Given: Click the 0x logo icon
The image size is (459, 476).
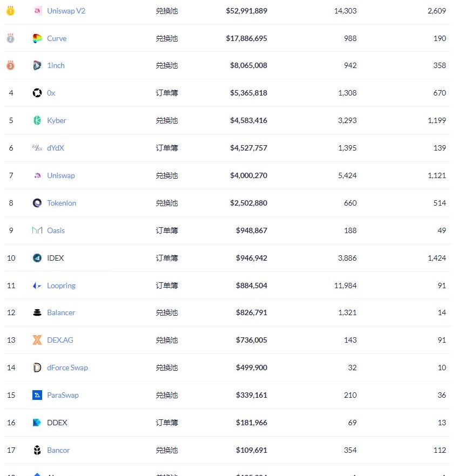Looking at the screenshot, I should (x=37, y=93).
